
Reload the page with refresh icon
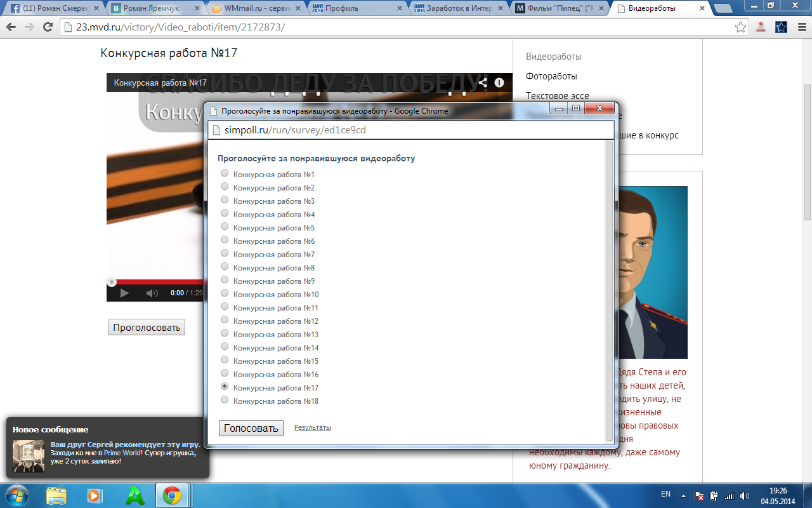pyautogui.click(x=48, y=27)
